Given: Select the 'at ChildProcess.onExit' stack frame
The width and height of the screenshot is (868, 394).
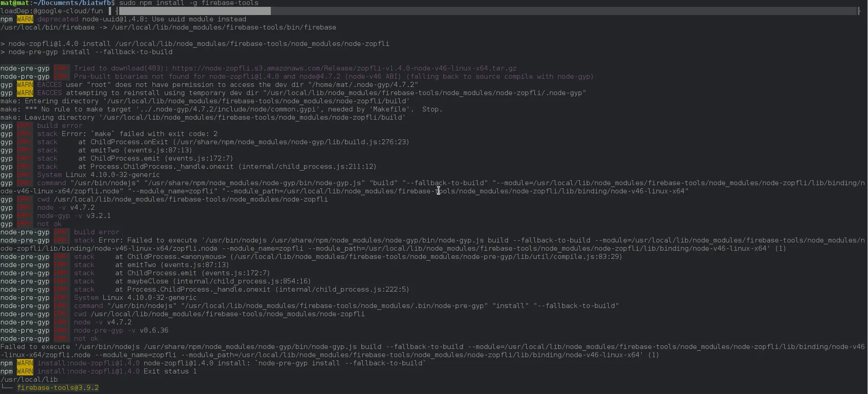Looking at the screenshot, I should tap(244, 142).
